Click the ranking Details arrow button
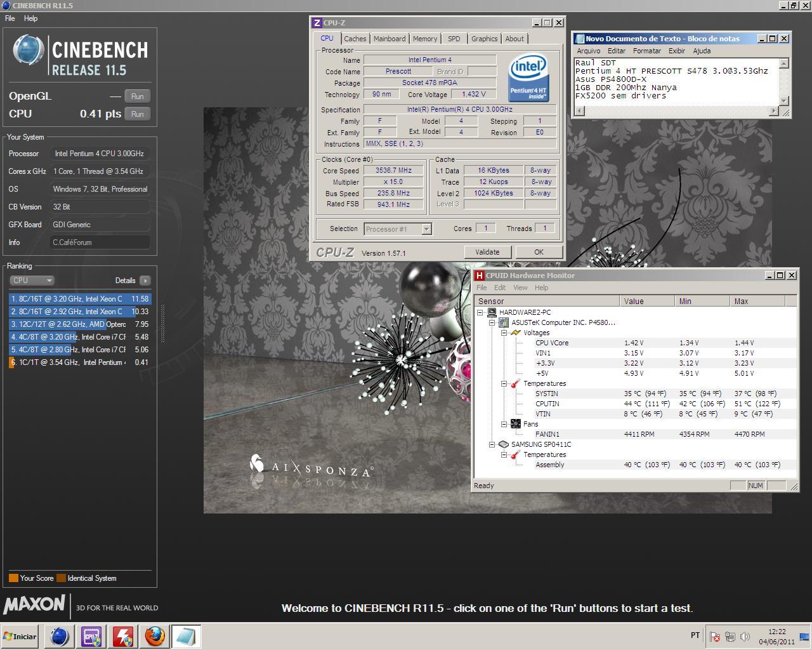The width and height of the screenshot is (812, 650). (x=145, y=280)
